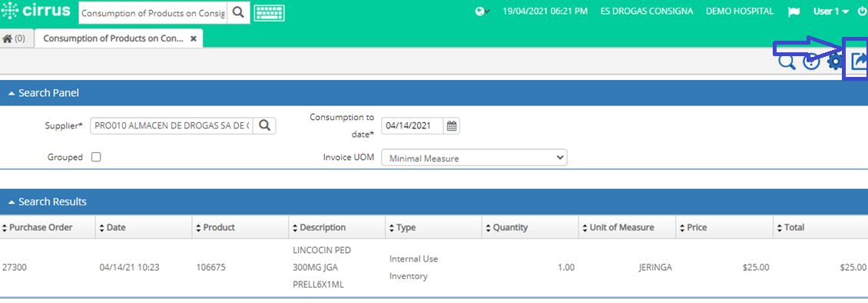The height and width of the screenshot is (303, 868).
Task: Sort by Purchase Order column
Action: click(x=37, y=227)
